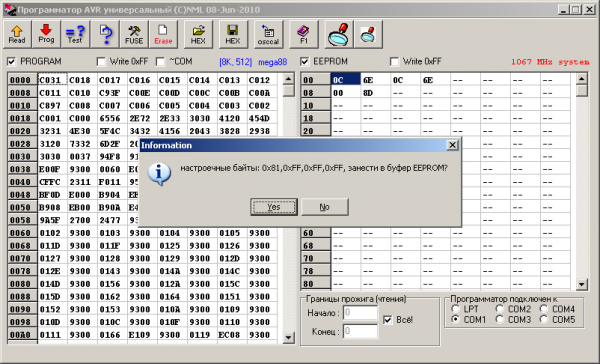Select EEPROM cell 8D in row 08
Viewport: 600px width, 364px height.
tap(375, 93)
